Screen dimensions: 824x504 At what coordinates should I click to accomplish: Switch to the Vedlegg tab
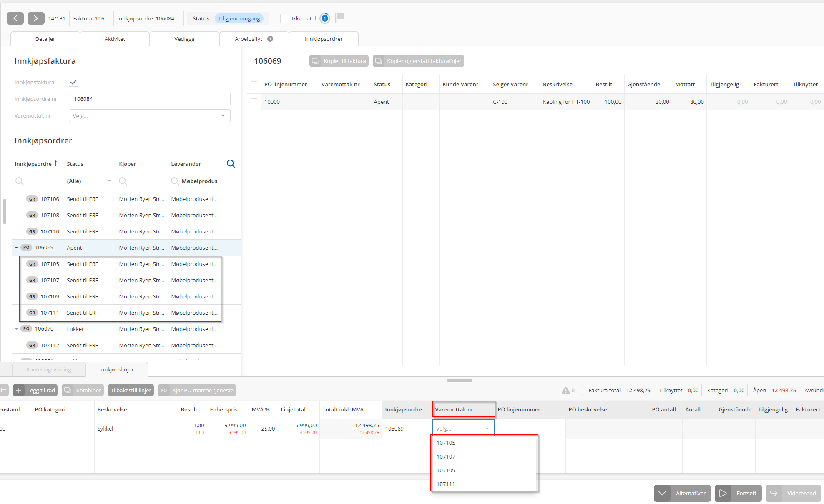pos(184,39)
